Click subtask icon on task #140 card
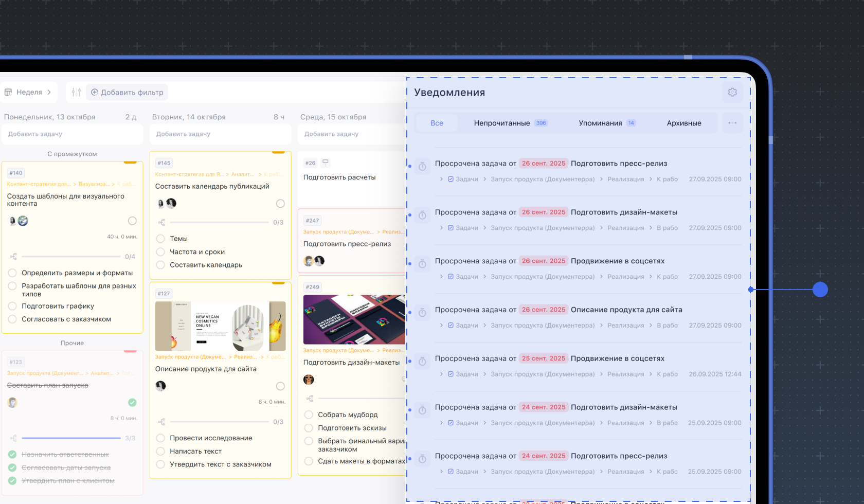Viewport: 864px width, 504px height. (x=13, y=256)
